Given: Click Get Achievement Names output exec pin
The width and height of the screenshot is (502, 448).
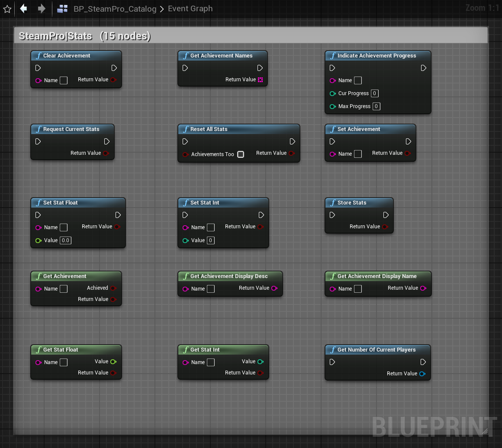Looking at the screenshot, I should pos(260,68).
